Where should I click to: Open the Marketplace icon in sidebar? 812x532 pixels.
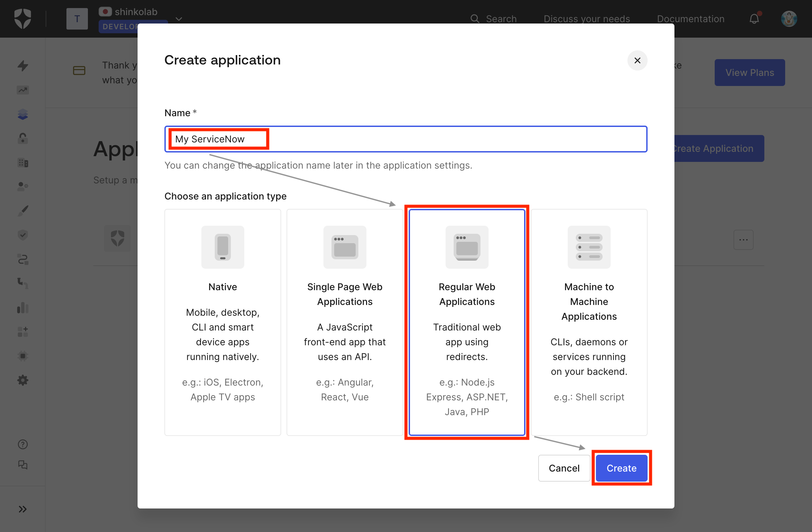(22, 332)
